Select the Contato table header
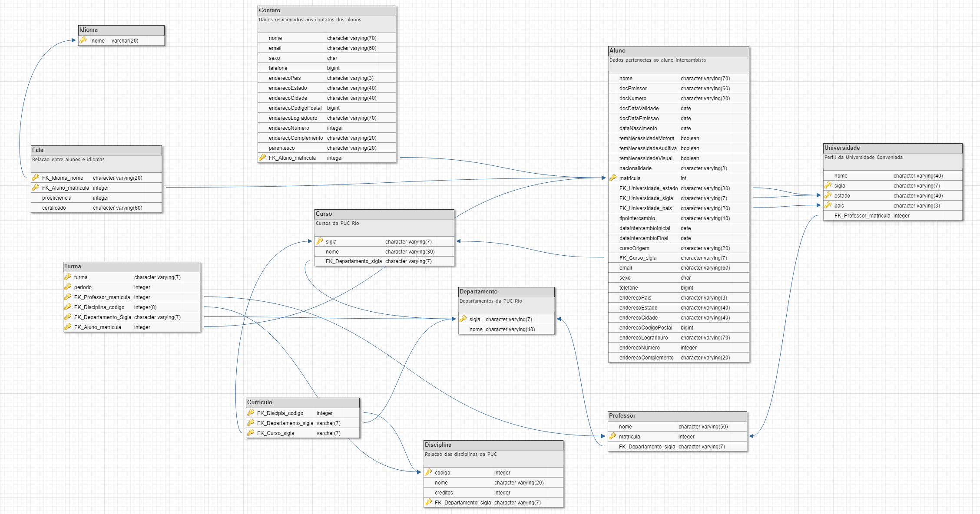 pos(327,10)
